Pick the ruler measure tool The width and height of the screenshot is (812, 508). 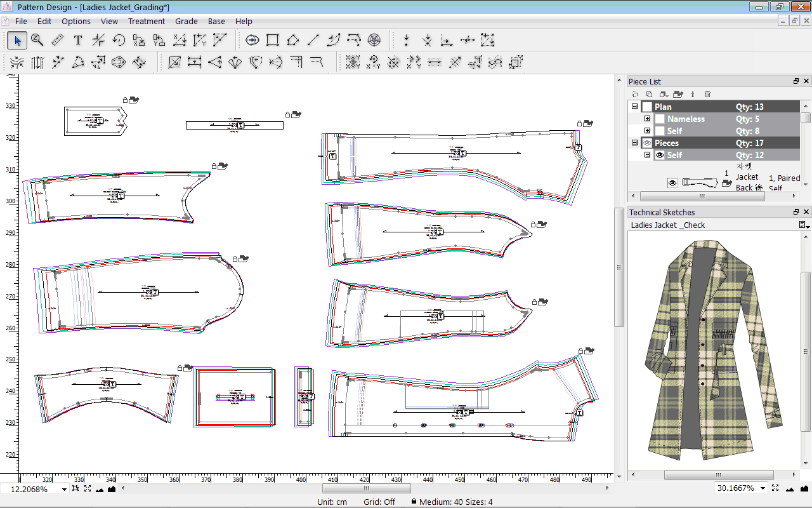pos(58,41)
